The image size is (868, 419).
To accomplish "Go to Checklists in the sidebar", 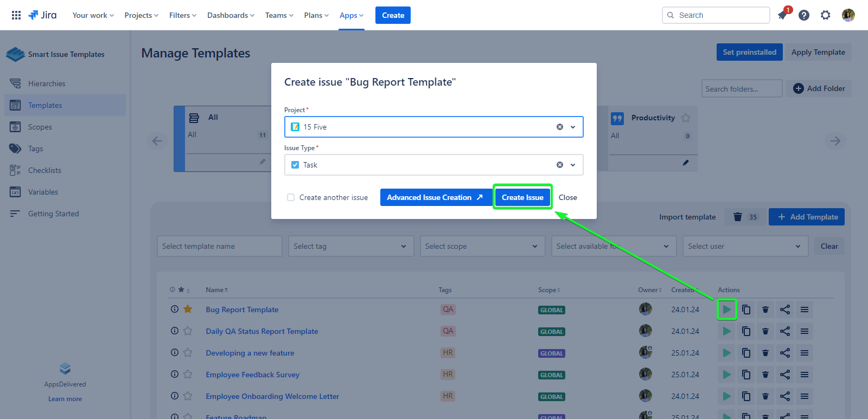I will pos(44,170).
